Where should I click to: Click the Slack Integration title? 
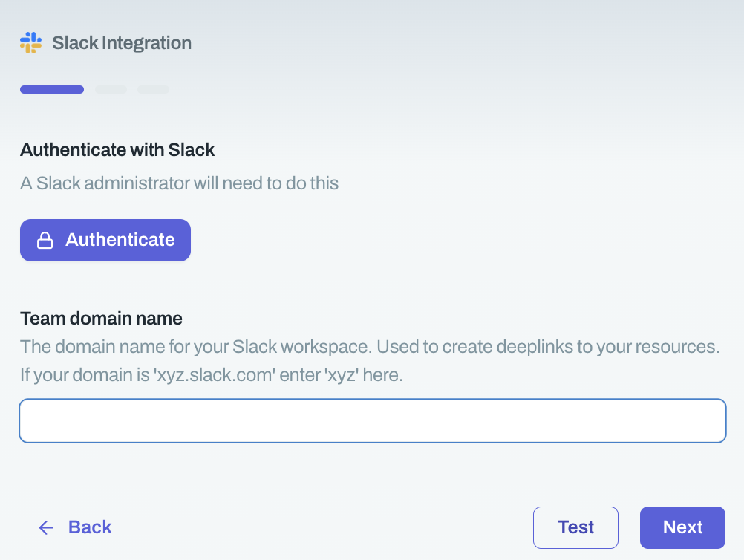(x=122, y=43)
